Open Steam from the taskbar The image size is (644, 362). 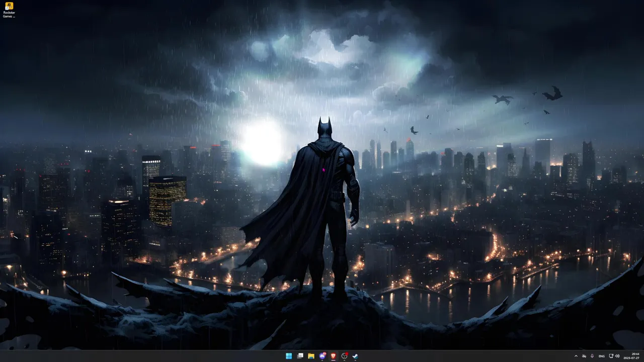[355, 356]
